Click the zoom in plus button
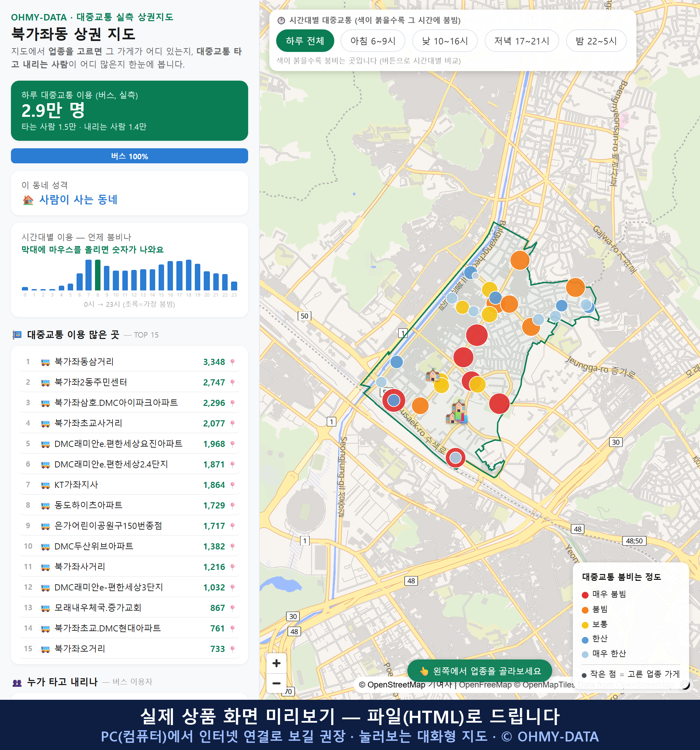 (276, 663)
